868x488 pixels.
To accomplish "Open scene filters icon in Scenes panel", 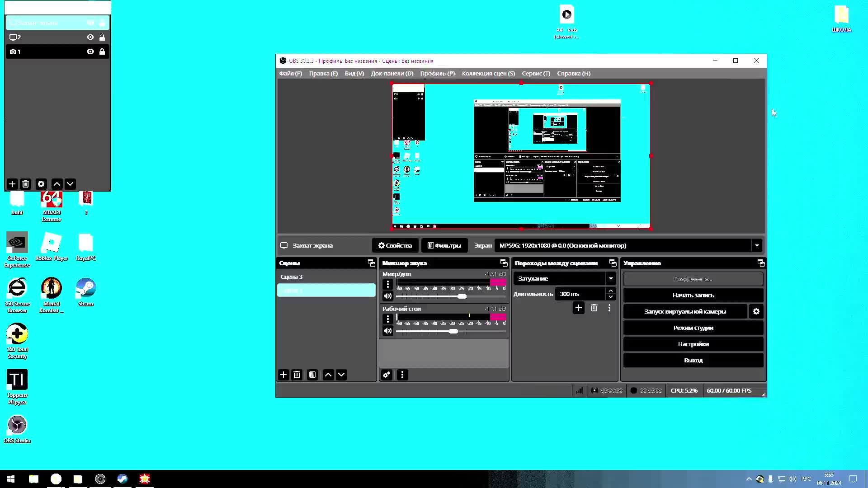I will pos(312,375).
